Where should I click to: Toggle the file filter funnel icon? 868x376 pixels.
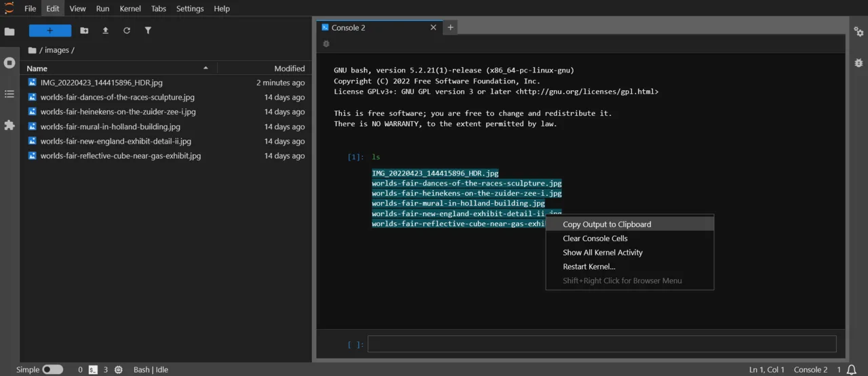(x=148, y=30)
